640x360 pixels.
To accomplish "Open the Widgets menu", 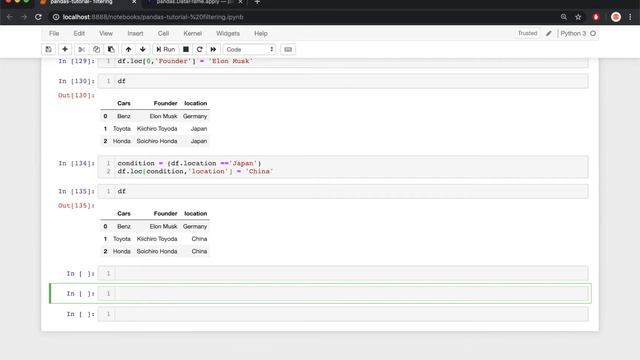I will click(x=228, y=33).
